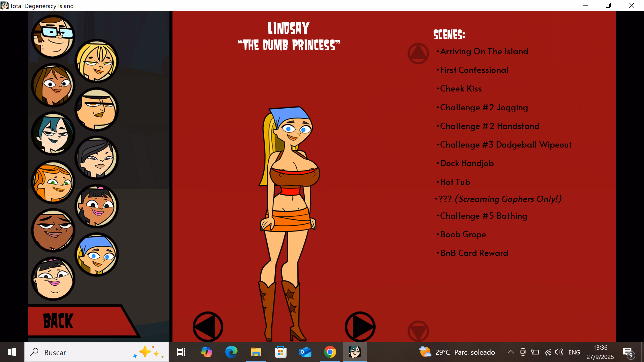Select the character portrait with glasses

pos(53,36)
